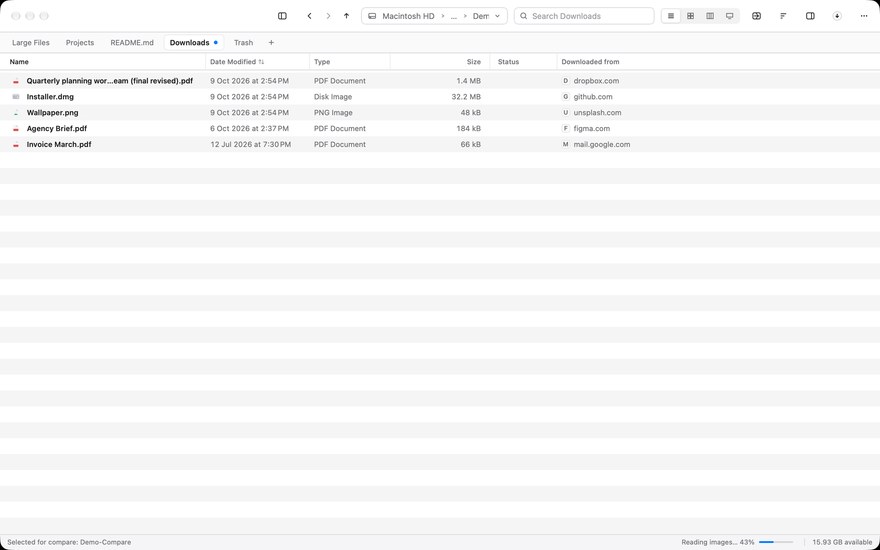
Task: Click Selected for compare status text
Action: coord(69,542)
